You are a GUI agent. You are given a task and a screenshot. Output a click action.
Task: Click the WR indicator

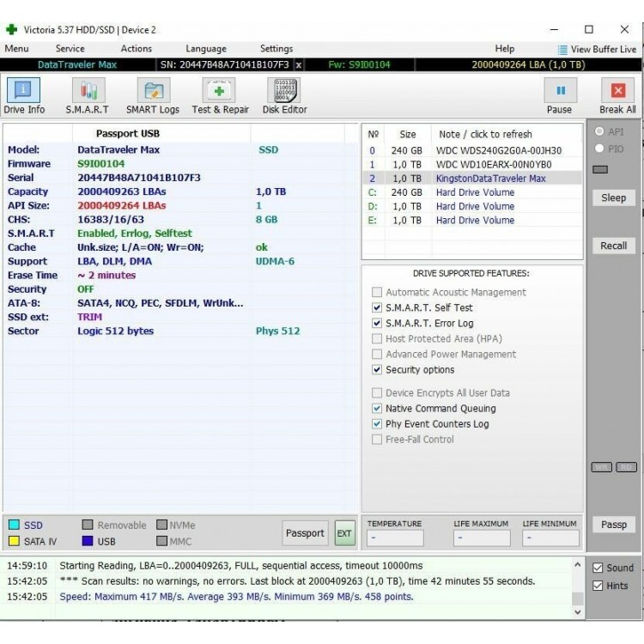601,467
